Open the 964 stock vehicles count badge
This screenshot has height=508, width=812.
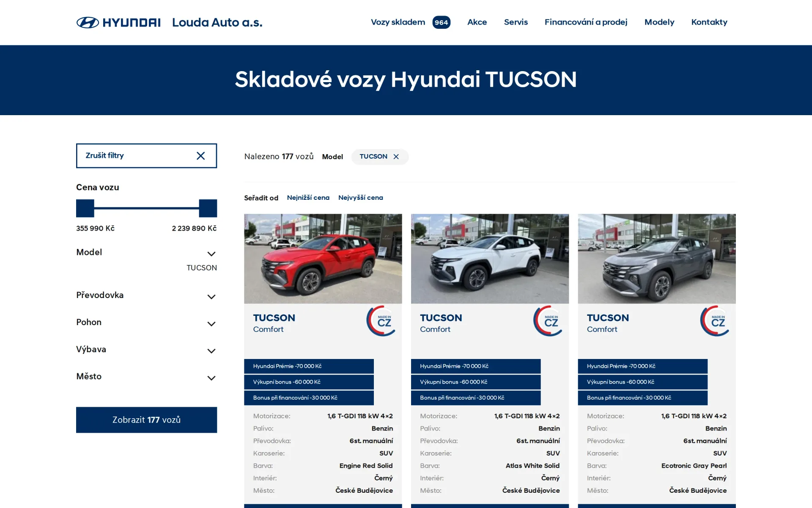point(441,22)
